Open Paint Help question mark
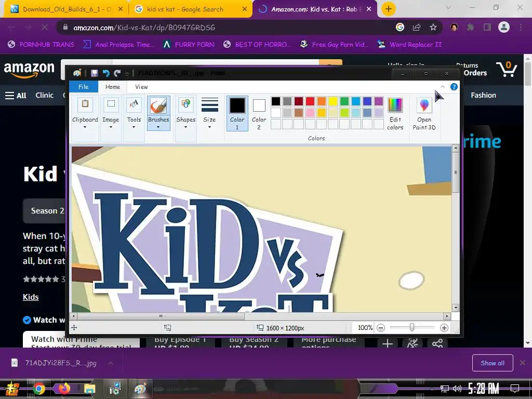This screenshot has height=399, width=532. click(x=454, y=87)
